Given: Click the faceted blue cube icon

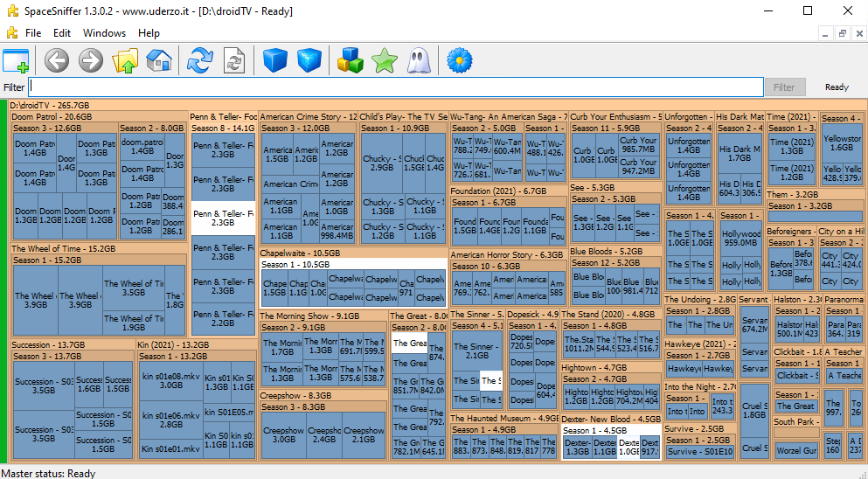Looking at the screenshot, I should [309, 60].
